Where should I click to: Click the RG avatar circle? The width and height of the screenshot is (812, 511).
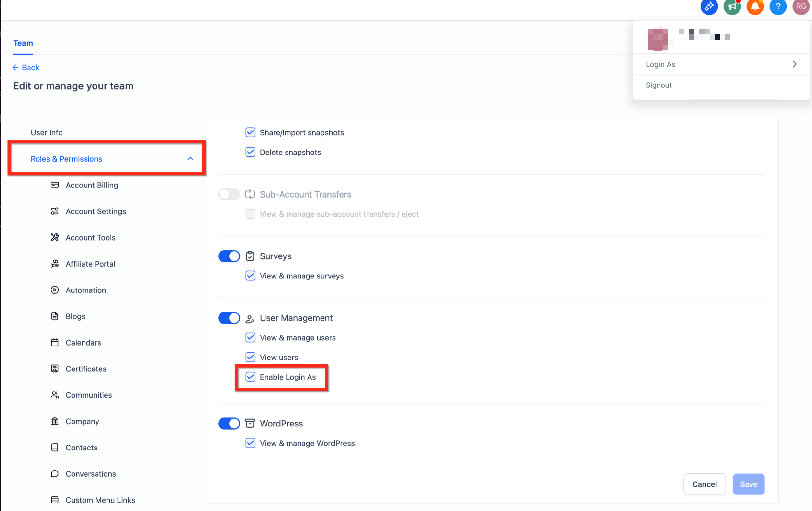pyautogui.click(x=801, y=7)
